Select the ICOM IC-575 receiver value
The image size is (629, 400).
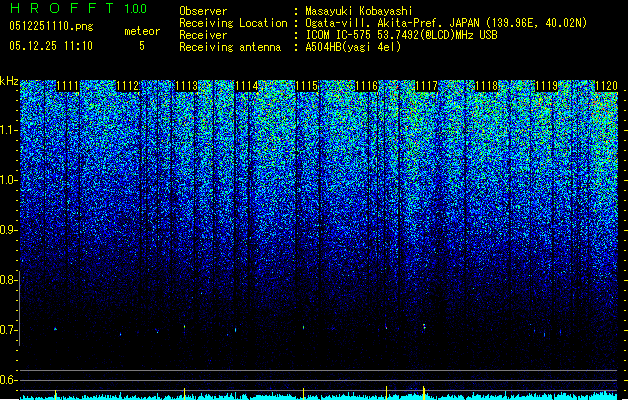point(401,35)
